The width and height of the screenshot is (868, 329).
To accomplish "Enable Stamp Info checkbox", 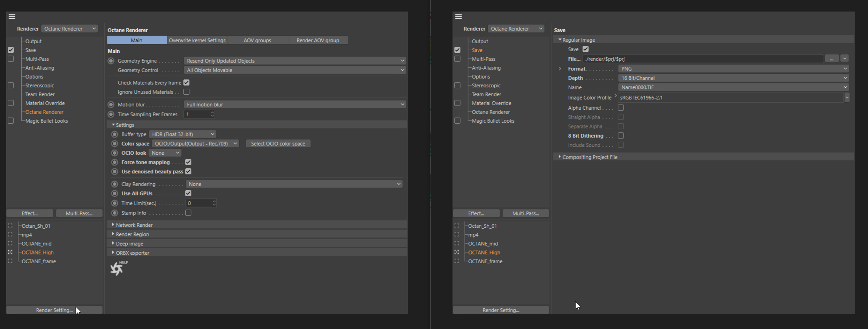I will (x=188, y=213).
